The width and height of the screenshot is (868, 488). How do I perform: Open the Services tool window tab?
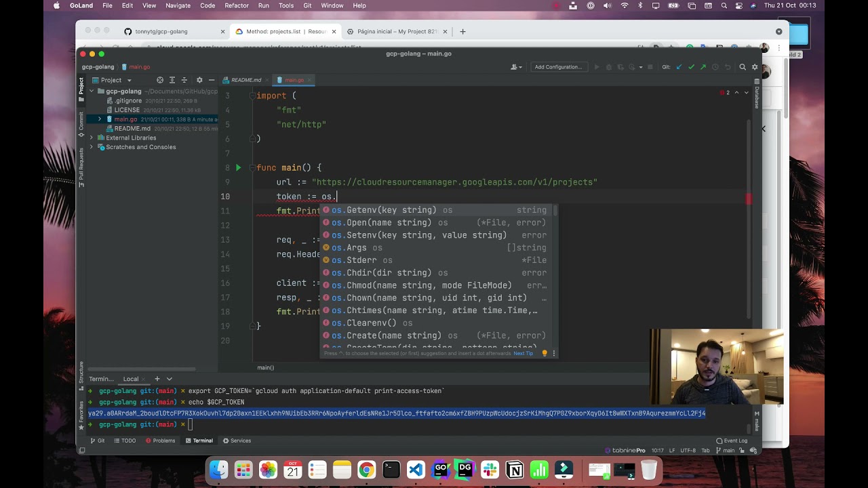coord(237,441)
